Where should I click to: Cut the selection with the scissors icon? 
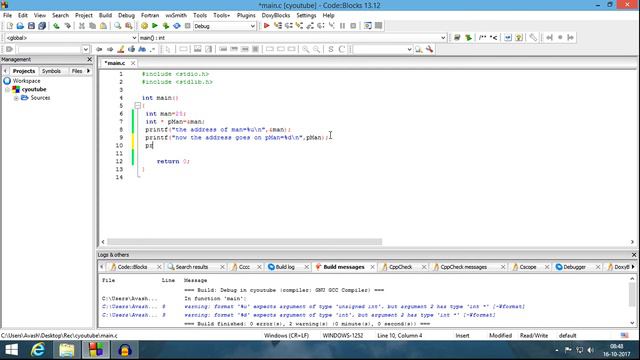coord(82,26)
